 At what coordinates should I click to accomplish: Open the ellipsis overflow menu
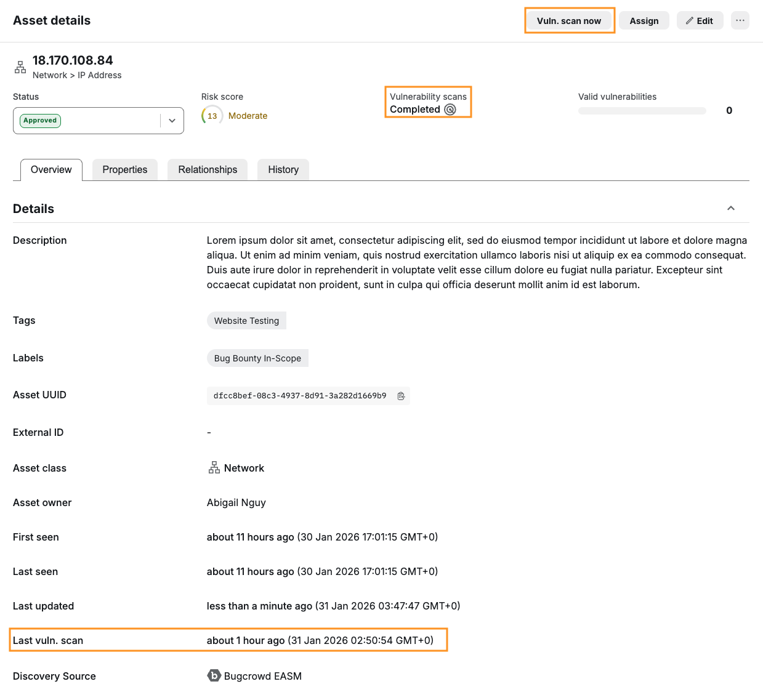click(x=740, y=20)
